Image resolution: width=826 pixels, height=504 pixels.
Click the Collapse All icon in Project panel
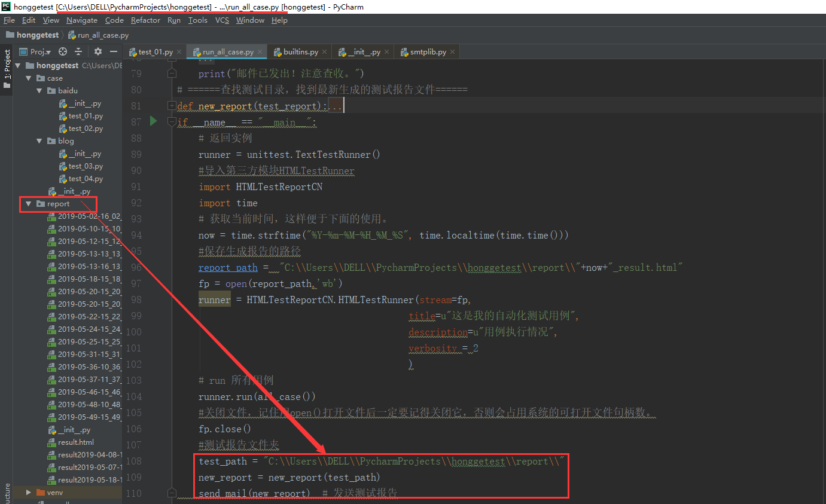78,52
